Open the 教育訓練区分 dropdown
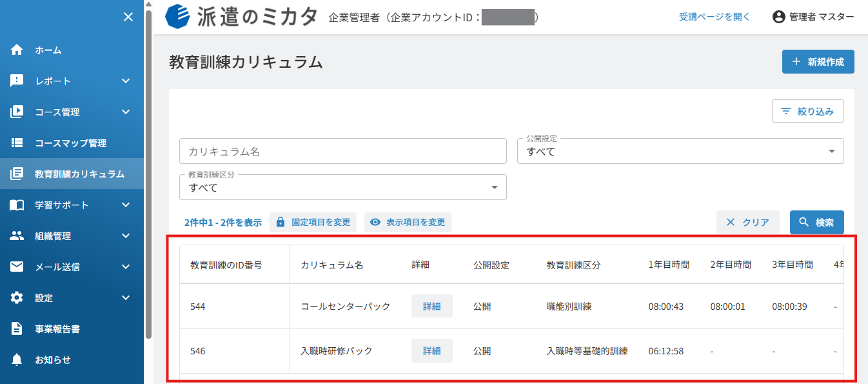 pos(343,187)
